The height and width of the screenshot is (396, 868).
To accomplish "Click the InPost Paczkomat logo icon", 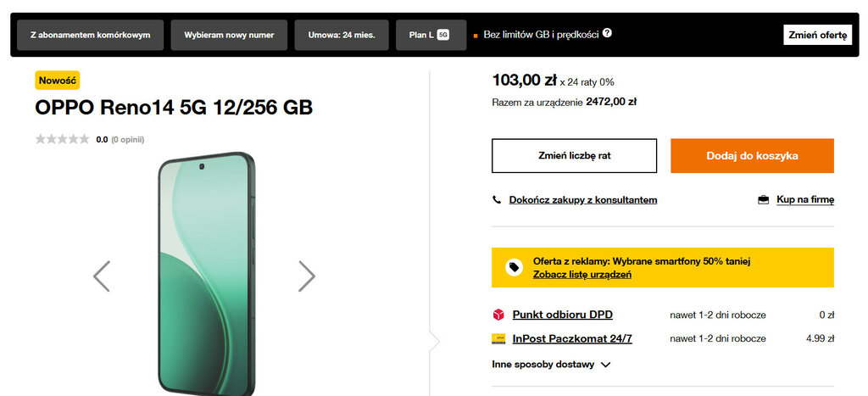I will [498, 338].
